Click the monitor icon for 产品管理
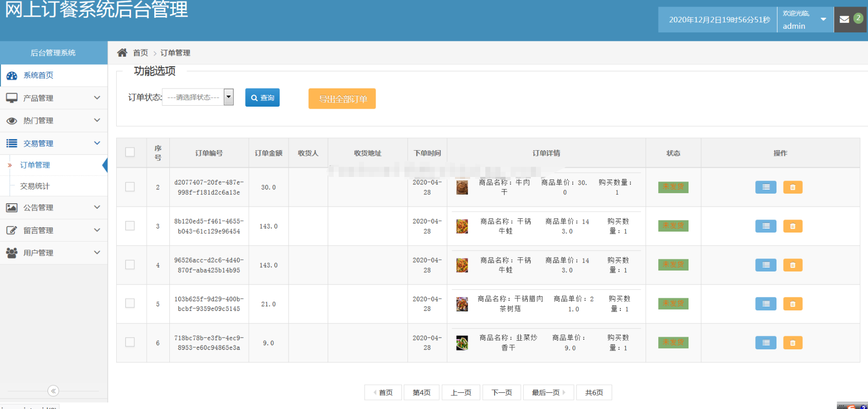The image size is (868, 409). coord(12,98)
